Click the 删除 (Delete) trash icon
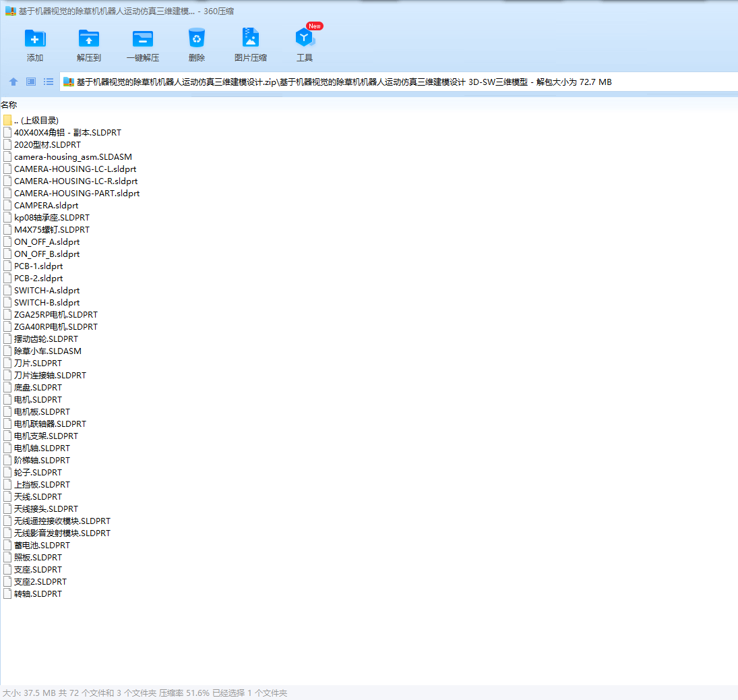This screenshot has height=700, width=738. 196,38
